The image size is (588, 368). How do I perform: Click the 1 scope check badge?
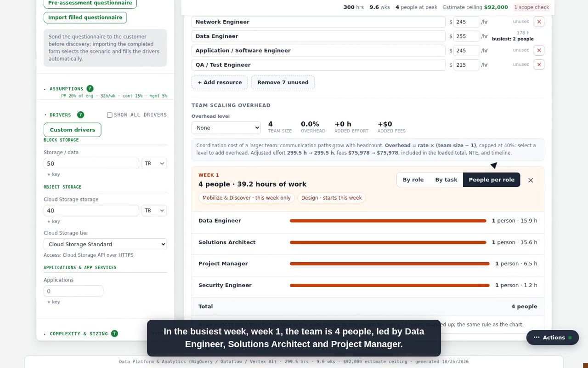(531, 7)
